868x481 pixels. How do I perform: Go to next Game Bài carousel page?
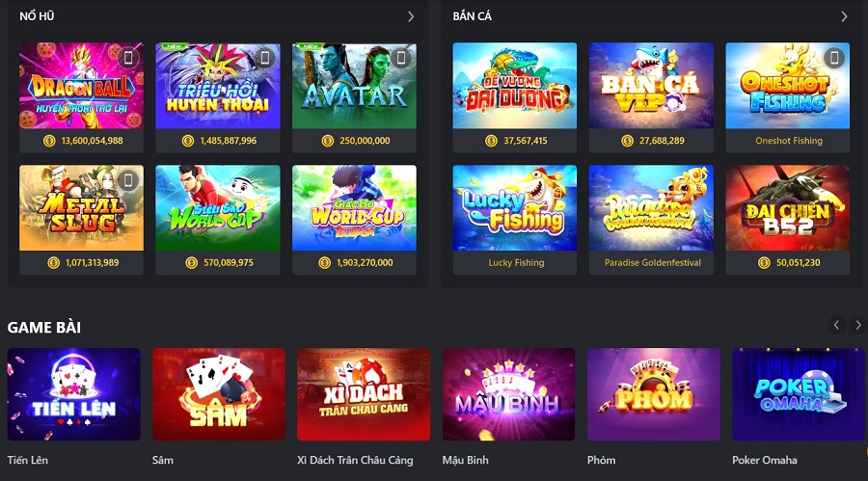tap(858, 325)
